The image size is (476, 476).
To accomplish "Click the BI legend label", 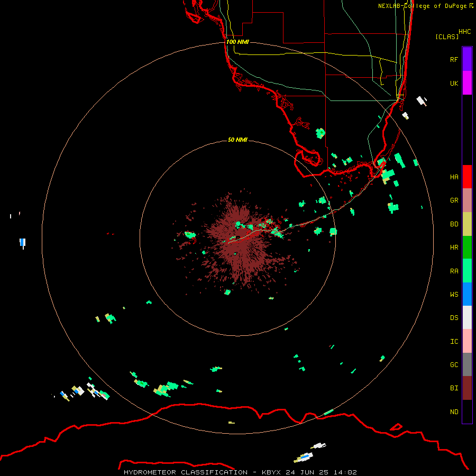I will tap(454, 388).
